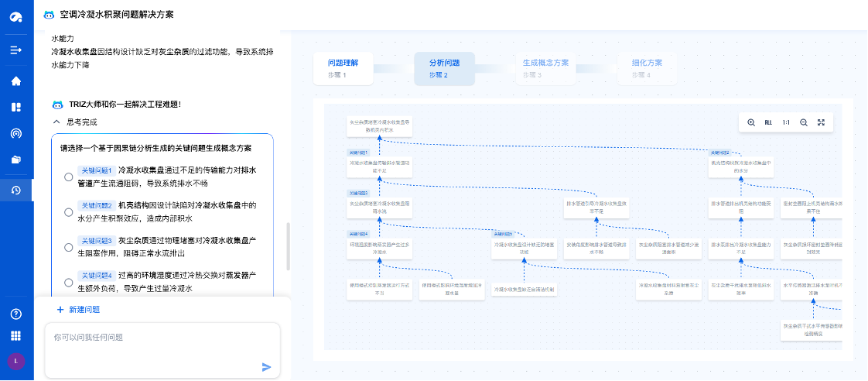This screenshot has height=381, width=868.
Task: Select radio option 关键问题1
Action: pos(69,177)
